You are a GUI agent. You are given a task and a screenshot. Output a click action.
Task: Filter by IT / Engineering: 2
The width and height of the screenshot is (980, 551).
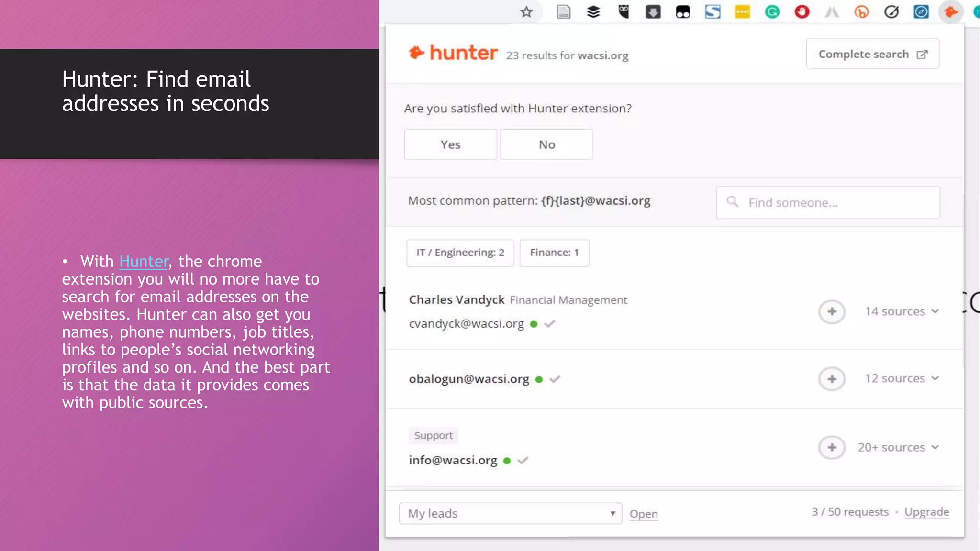460,253
